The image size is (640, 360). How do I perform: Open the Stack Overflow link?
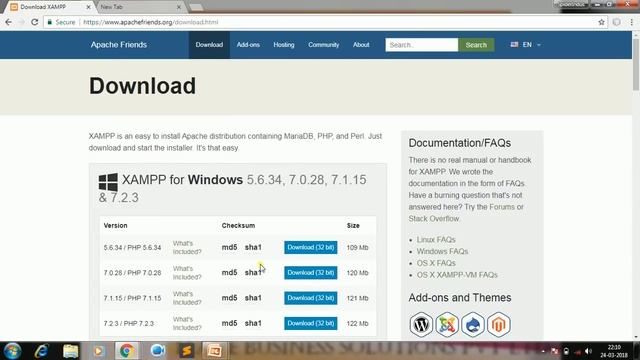tap(434, 219)
